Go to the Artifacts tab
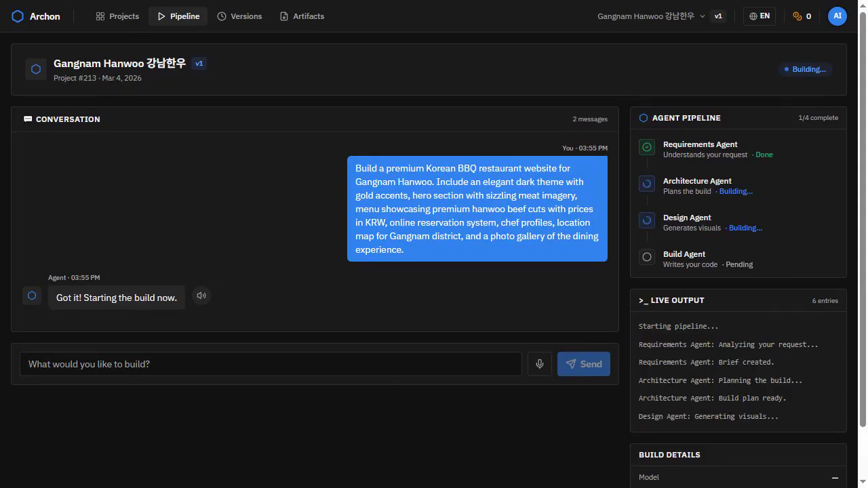This screenshot has height=488, width=868. click(302, 16)
